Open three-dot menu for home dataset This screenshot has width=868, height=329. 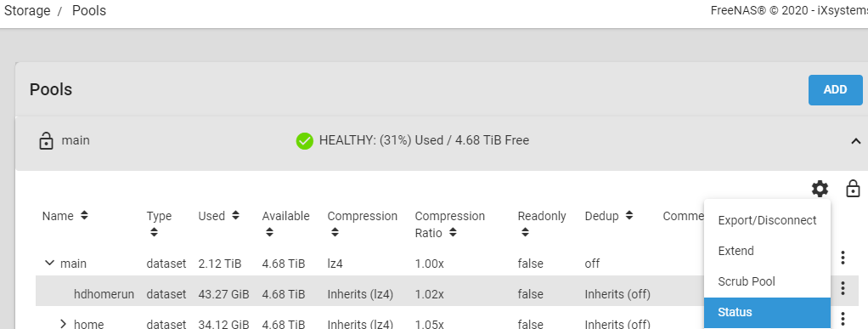pos(843,319)
